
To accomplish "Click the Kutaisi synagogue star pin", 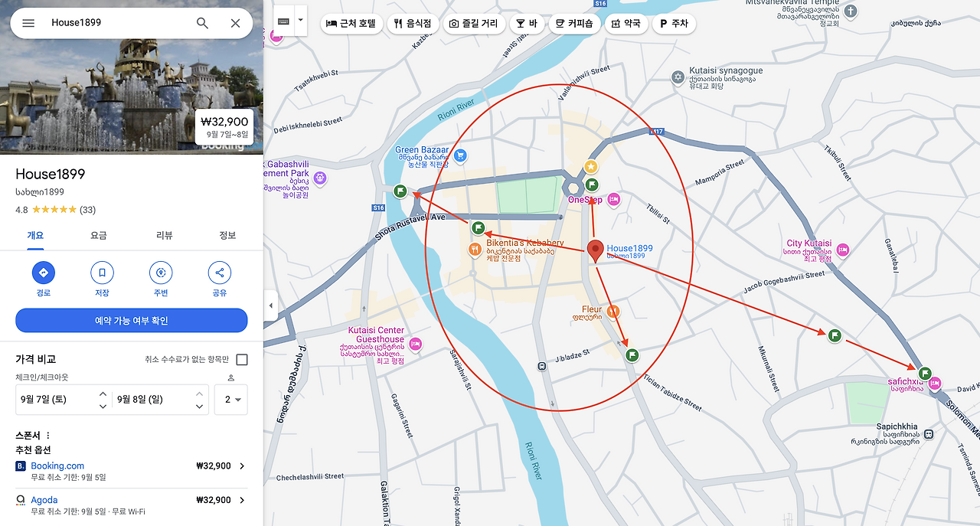I will click(x=678, y=77).
